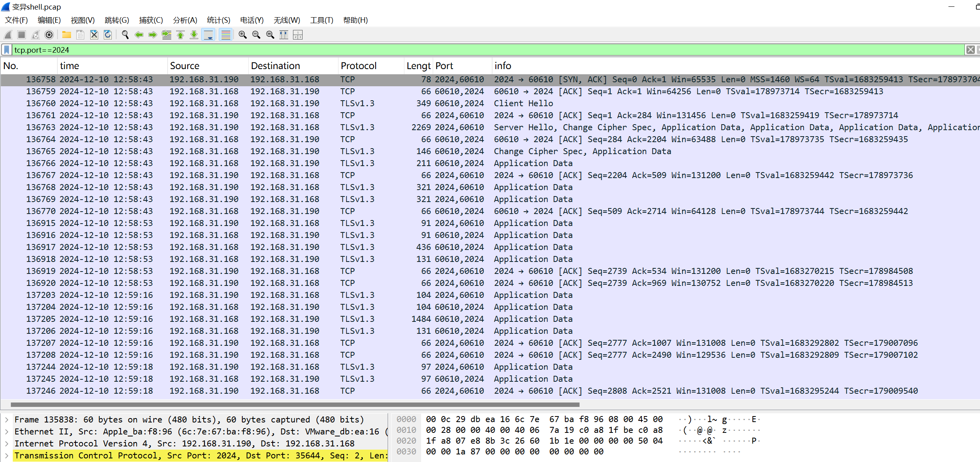Expand the Frame 135838 details
This screenshot has height=462, width=980.
tap(7, 420)
